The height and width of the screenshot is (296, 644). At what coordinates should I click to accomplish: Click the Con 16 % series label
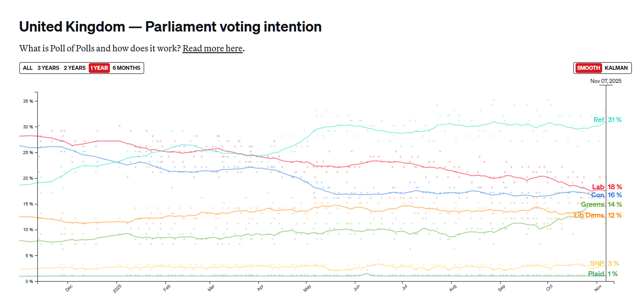tap(606, 195)
